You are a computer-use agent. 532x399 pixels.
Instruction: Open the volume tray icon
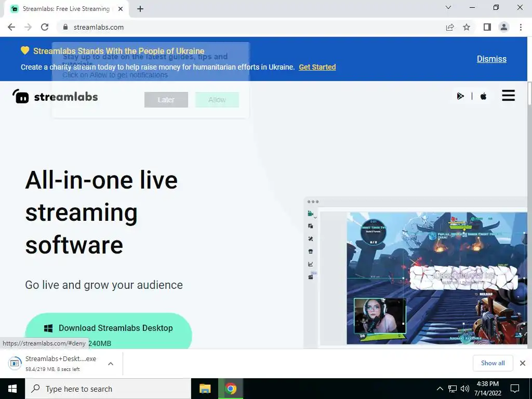tap(465, 389)
